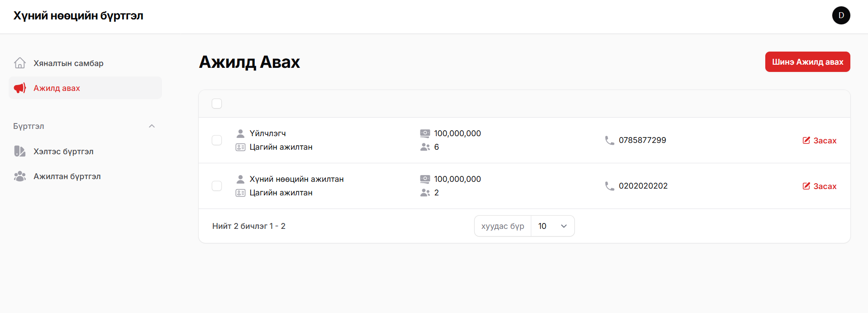Click the home icon beside Хяналтын самбар

click(20, 63)
